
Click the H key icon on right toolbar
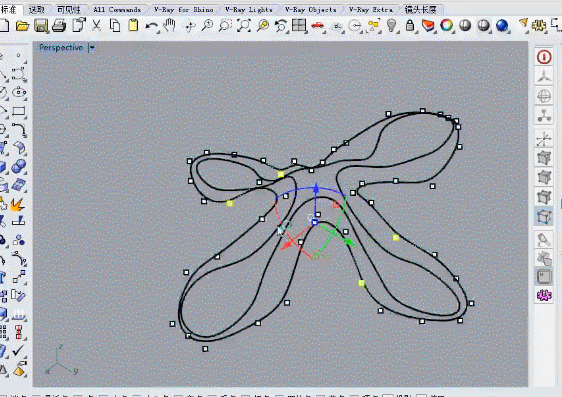click(x=544, y=276)
